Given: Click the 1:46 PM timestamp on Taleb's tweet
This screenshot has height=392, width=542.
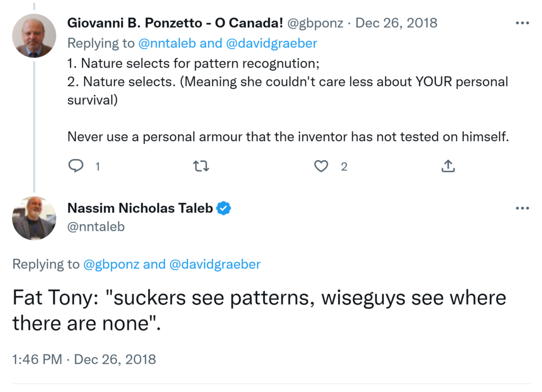Looking at the screenshot, I should pos(37,360).
